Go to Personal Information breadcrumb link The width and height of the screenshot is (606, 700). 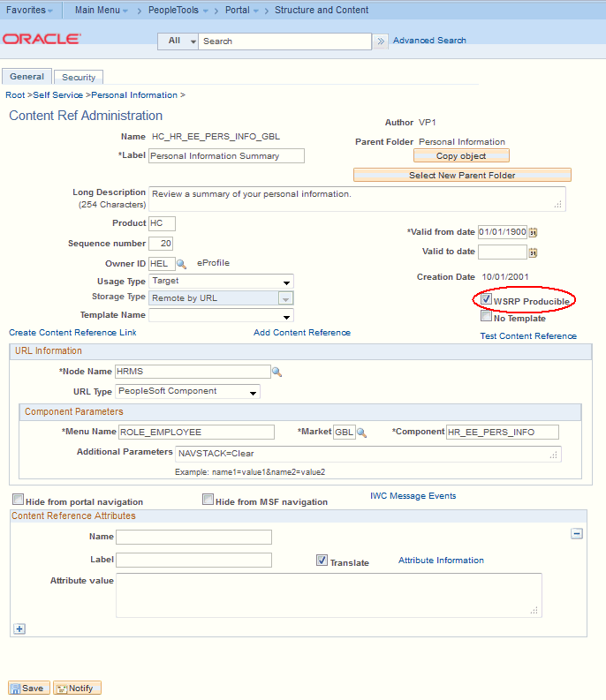pyautogui.click(x=134, y=95)
